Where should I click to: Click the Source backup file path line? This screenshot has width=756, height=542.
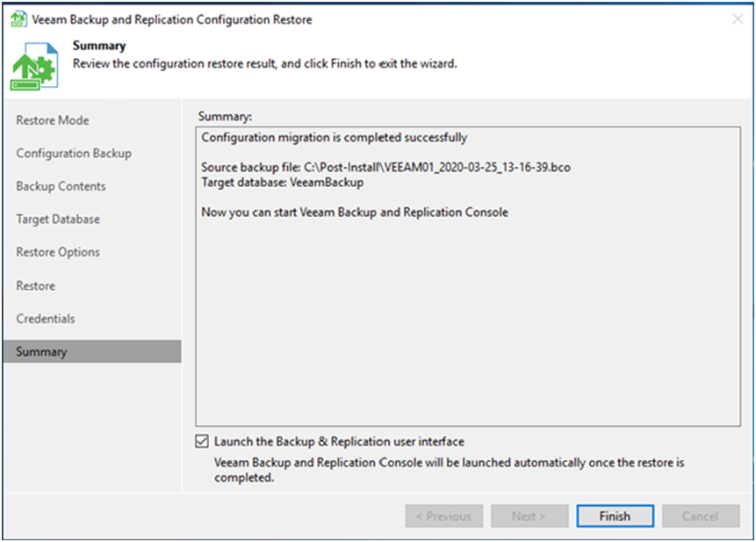(385, 167)
